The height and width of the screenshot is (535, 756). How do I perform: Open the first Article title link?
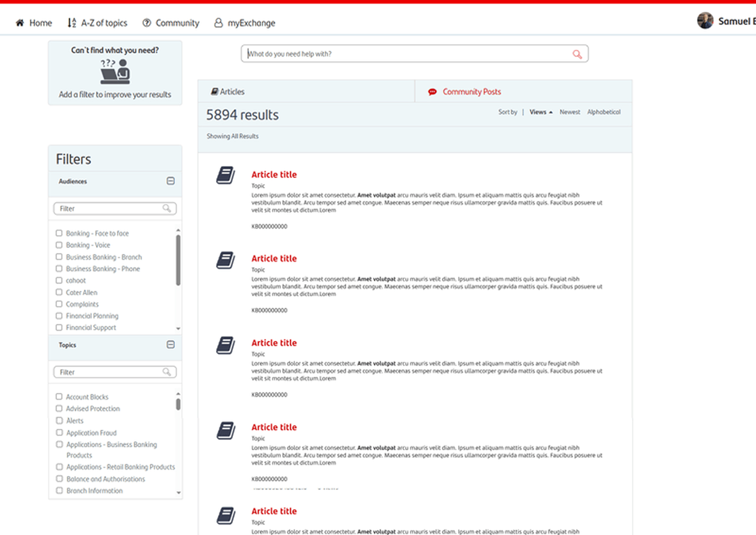(x=274, y=174)
